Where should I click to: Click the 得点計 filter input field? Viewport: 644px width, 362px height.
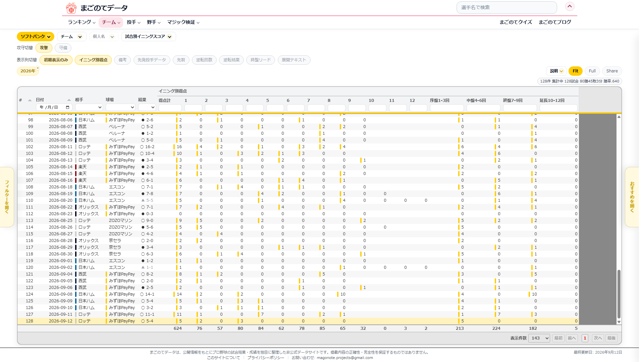[170, 108]
